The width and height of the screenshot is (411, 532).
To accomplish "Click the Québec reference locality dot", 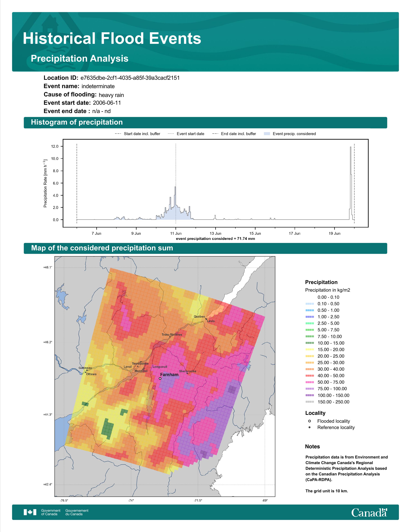I will click(206, 319).
